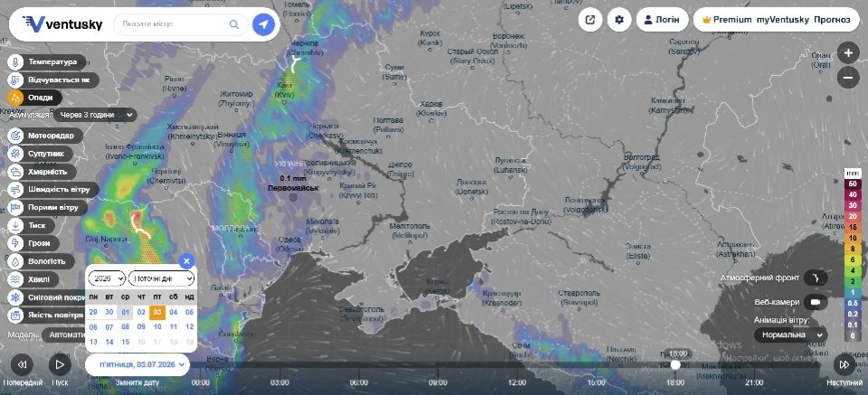The image size is (868, 395).
Task: Toggle the Веб-камери webcams switch
Action: click(816, 303)
